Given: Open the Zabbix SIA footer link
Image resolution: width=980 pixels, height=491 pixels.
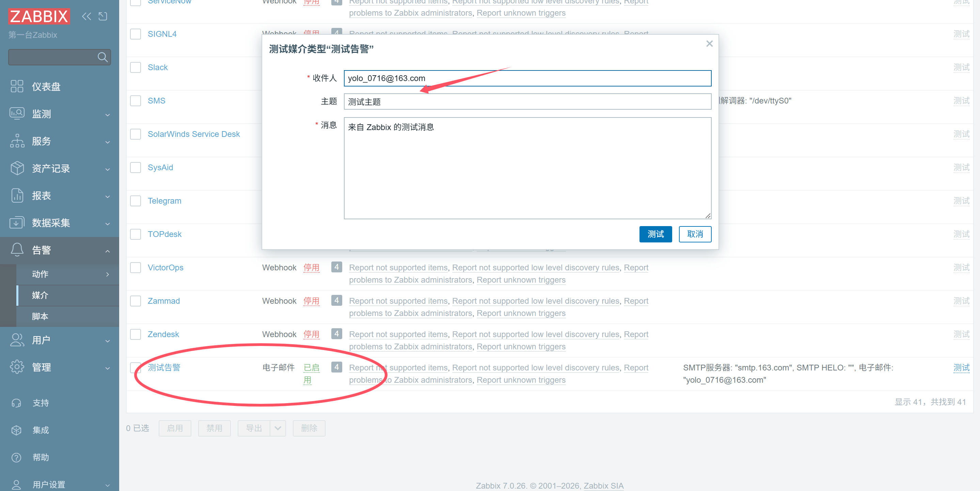Looking at the screenshot, I should [x=603, y=486].
